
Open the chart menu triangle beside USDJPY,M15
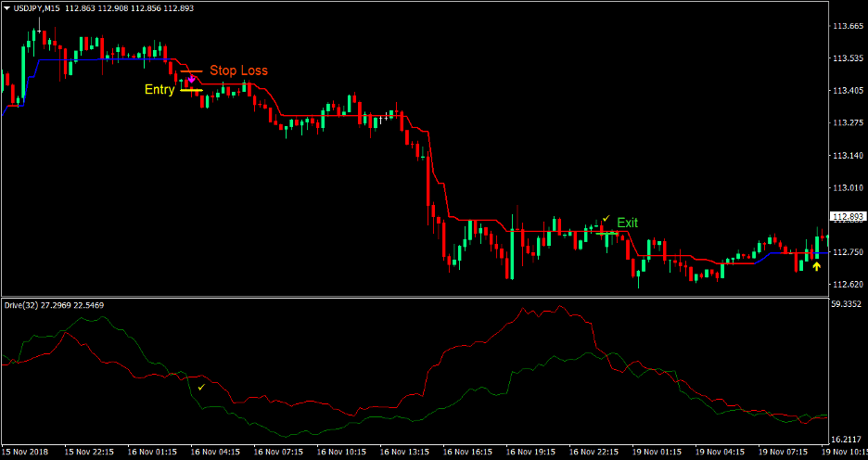6,8
